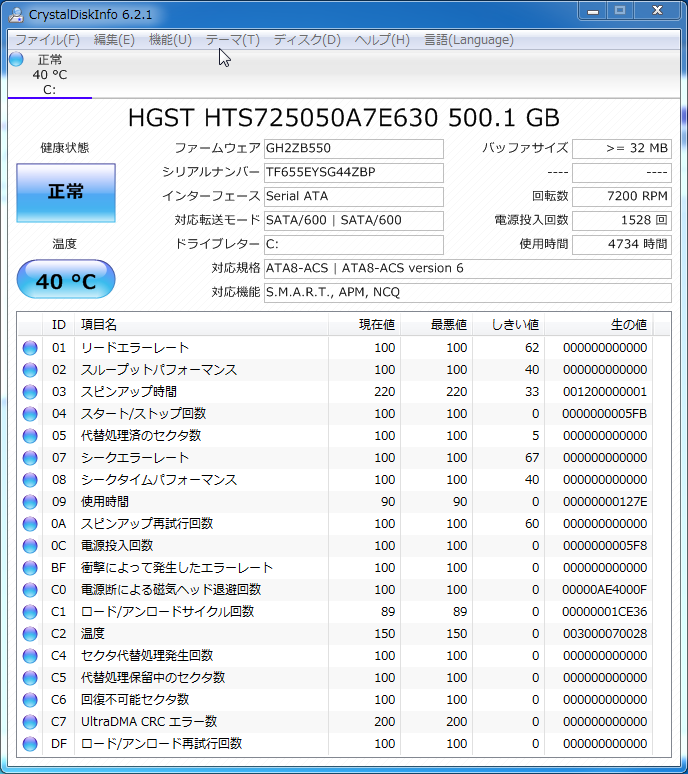Click the power on hours field 4734 時間

(622, 244)
